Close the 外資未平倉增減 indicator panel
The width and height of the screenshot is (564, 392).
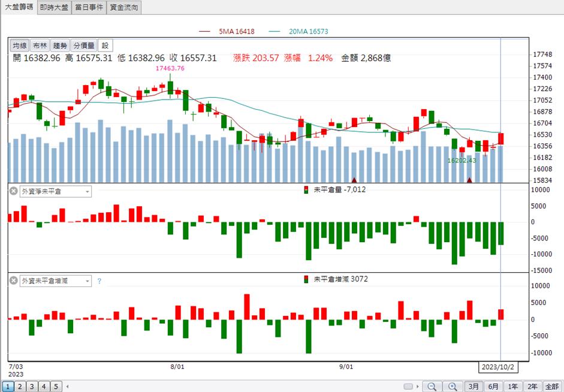coord(13,281)
